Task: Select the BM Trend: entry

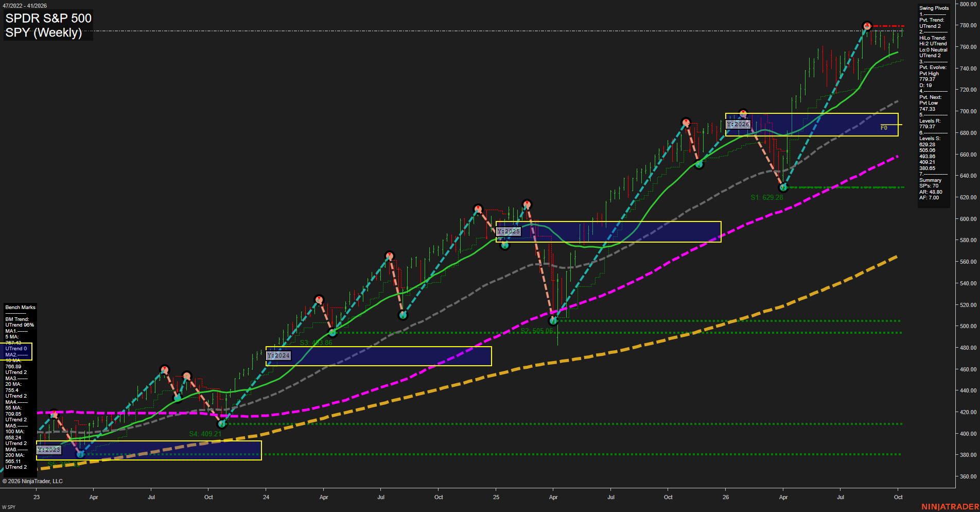Action: point(17,319)
